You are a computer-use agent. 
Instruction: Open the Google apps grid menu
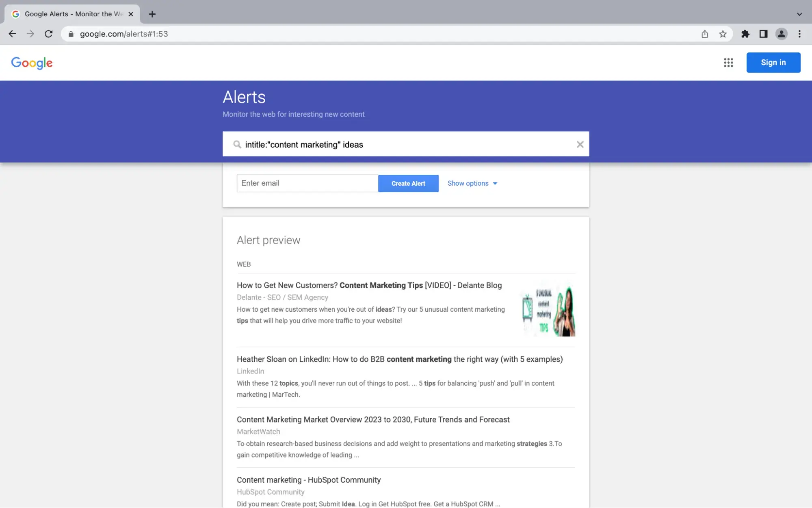(728, 63)
